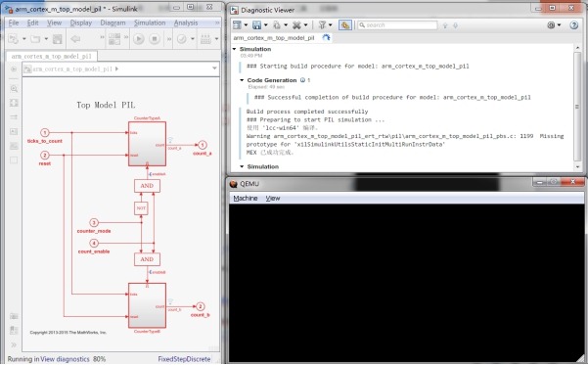Click the Diagnostic Viewer search field
Image resolution: width=588 pixels, height=365 pixels.
click(397, 25)
